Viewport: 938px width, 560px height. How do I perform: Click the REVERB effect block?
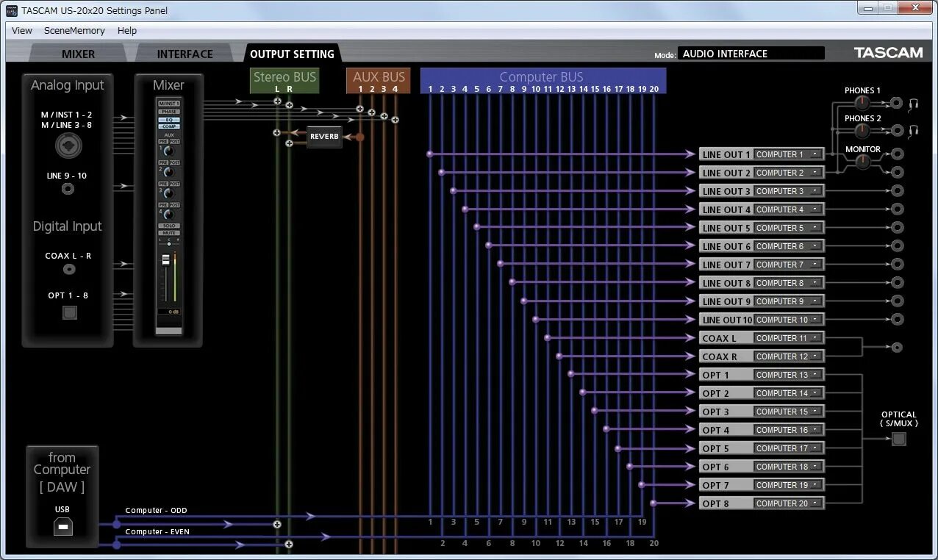point(324,137)
